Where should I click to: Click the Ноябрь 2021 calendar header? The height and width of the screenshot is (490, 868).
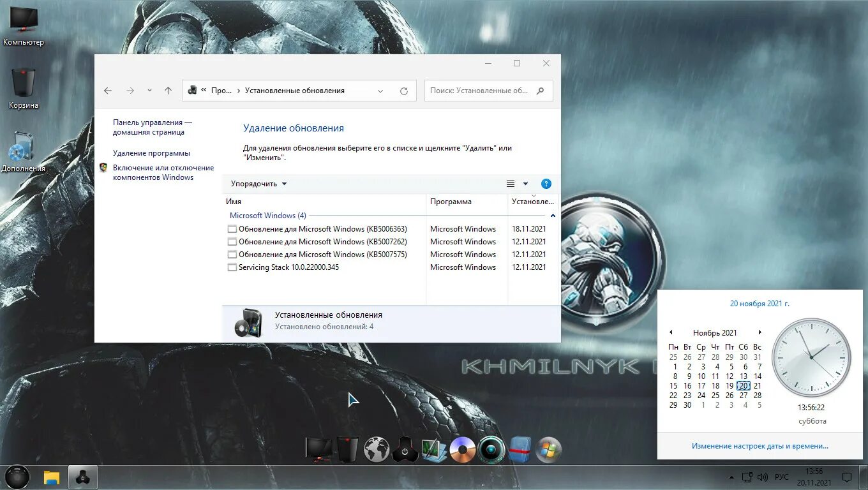pos(715,333)
